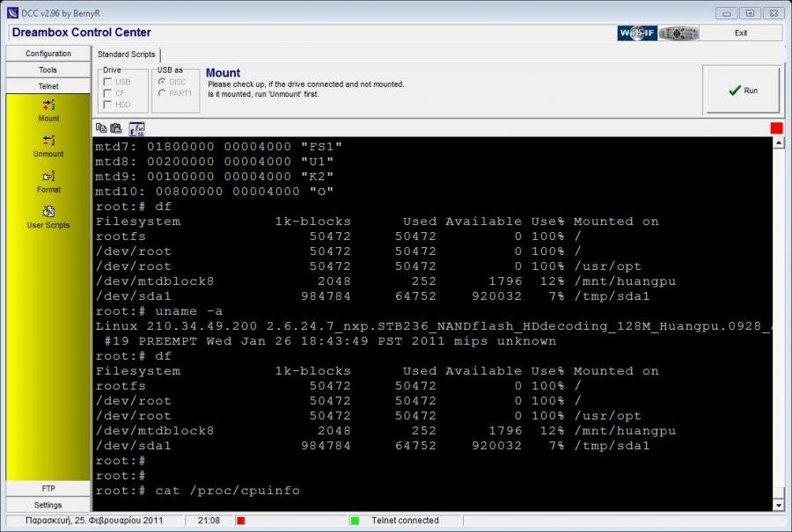The image size is (792, 532).
Task: Select the Mount script icon
Action: coord(48,106)
